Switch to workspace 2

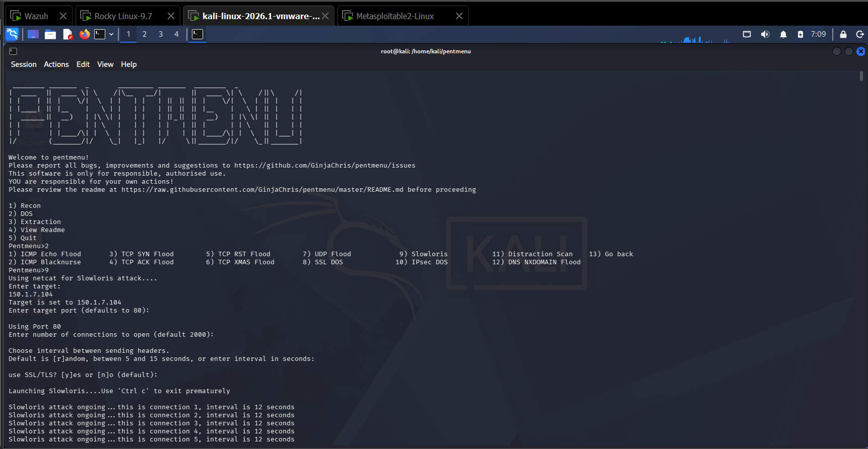click(x=145, y=34)
